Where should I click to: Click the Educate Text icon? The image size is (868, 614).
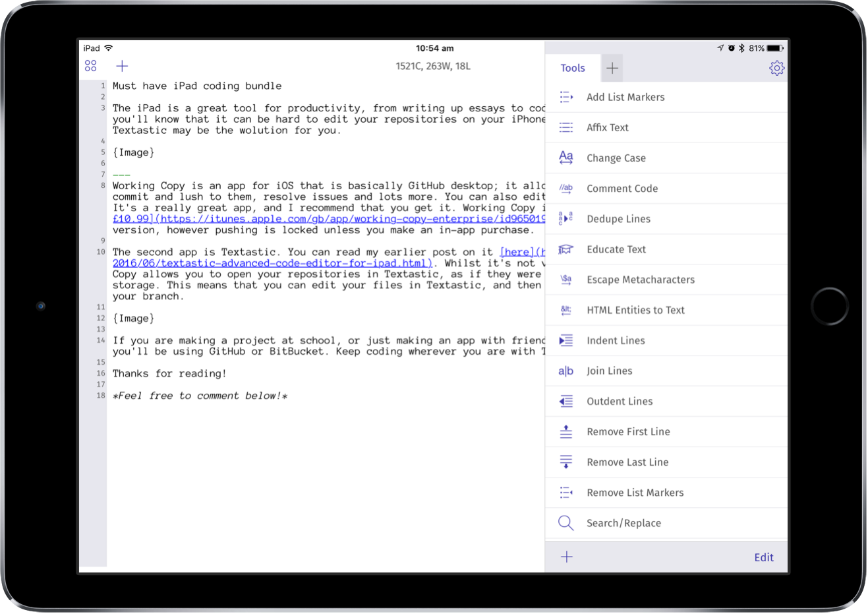pyautogui.click(x=566, y=249)
